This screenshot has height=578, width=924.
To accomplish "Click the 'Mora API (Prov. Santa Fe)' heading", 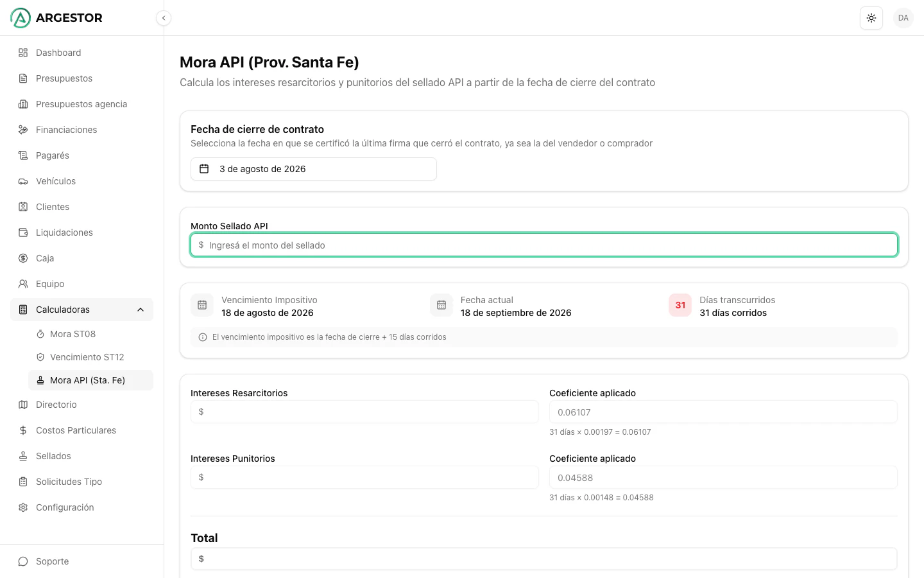I will tap(269, 62).
